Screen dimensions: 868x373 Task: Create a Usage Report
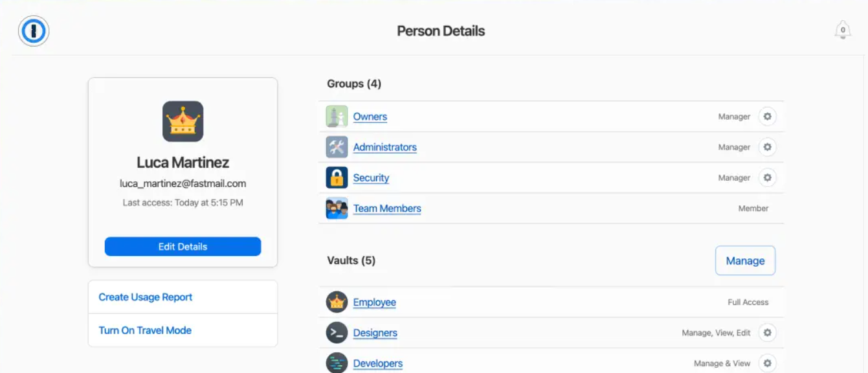click(x=145, y=297)
